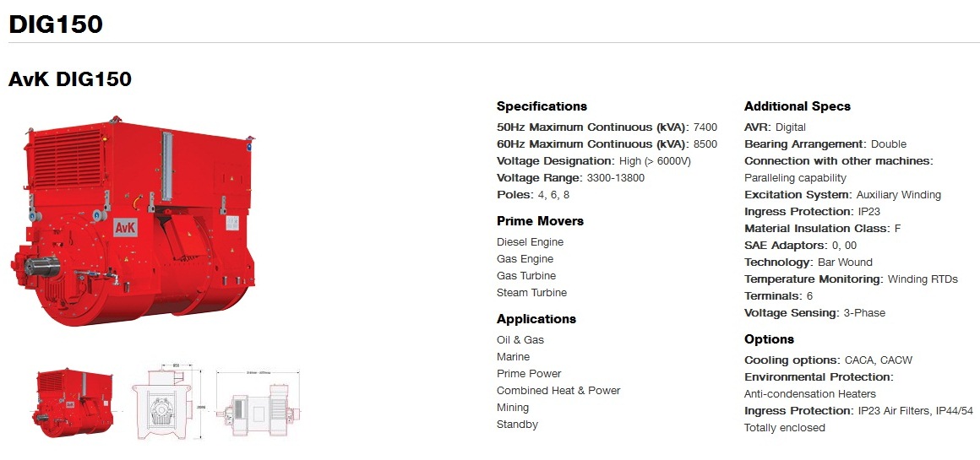Screen dimensions: 980x460
Task: Click the DIG150 page title
Action: pos(56,24)
